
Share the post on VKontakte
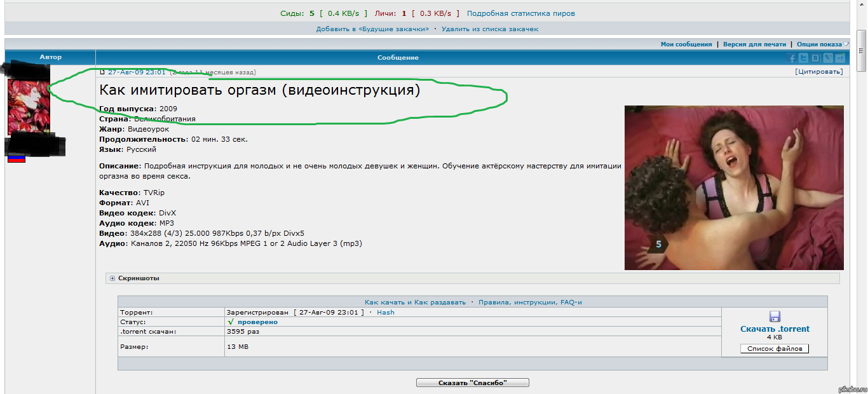(x=815, y=58)
